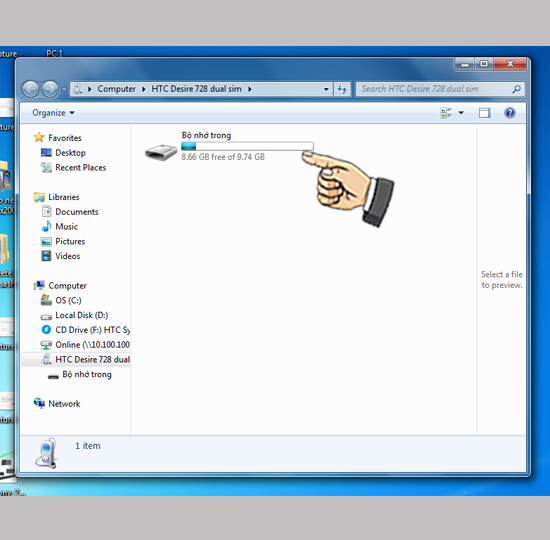This screenshot has width=550, height=540.
Task: Open recent pages dropdown beside Forward arrow
Action: (64, 89)
